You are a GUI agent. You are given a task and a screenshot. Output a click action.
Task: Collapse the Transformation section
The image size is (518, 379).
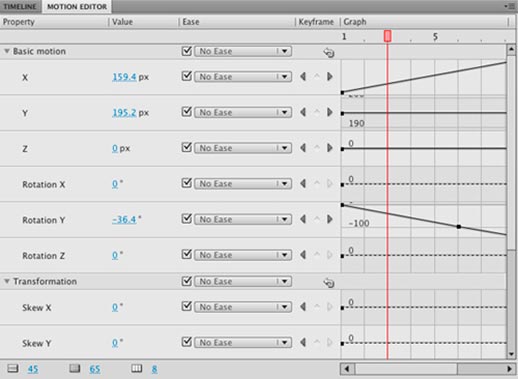(6, 281)
